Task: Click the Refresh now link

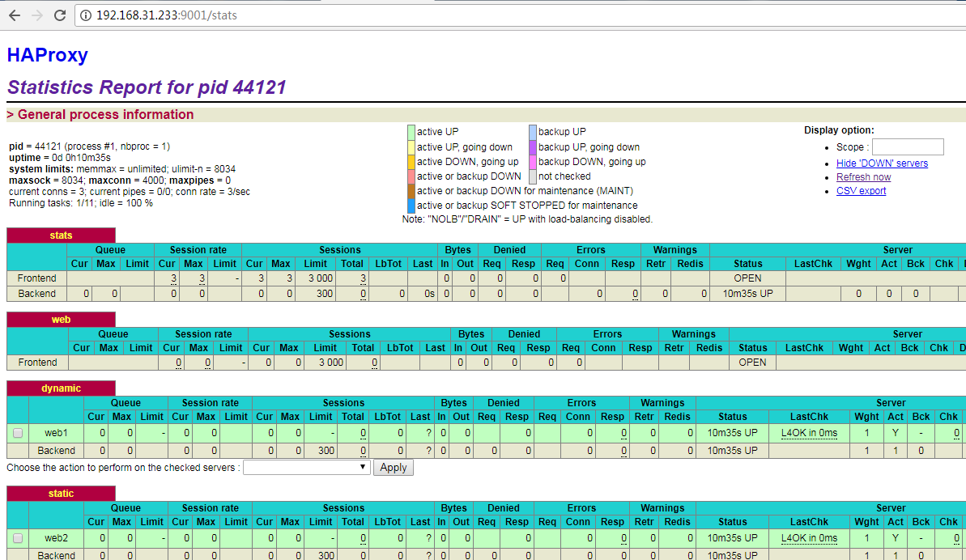Action: [863, 177]
